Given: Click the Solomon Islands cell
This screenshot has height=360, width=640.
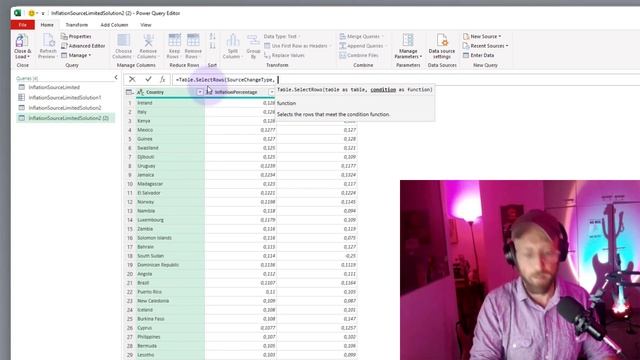Looking at the screenshot, I should 170,238.
